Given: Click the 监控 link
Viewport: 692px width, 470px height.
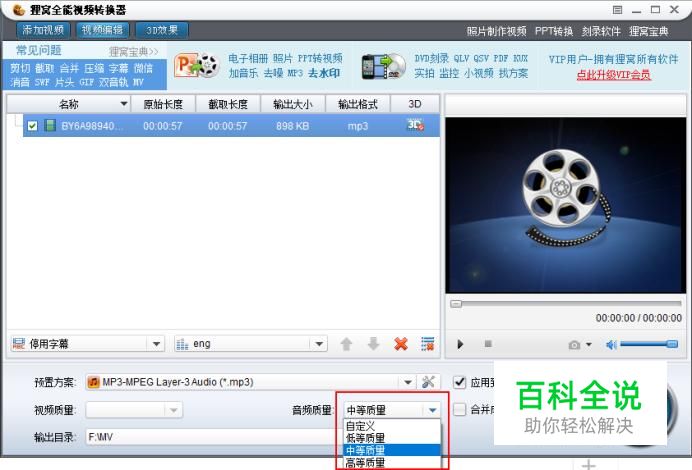Looking at the screenshot, I should pos(449,73).
